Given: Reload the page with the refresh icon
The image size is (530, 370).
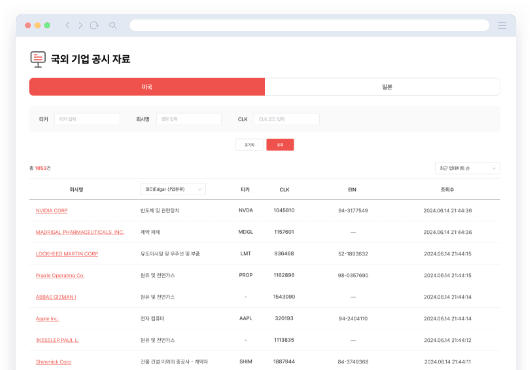Looking at the screenshot, I should pos(94,25).
